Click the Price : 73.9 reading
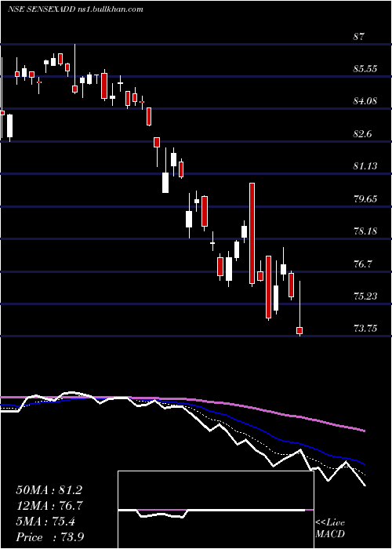This screenshot has width=392, height=549. 49,537
